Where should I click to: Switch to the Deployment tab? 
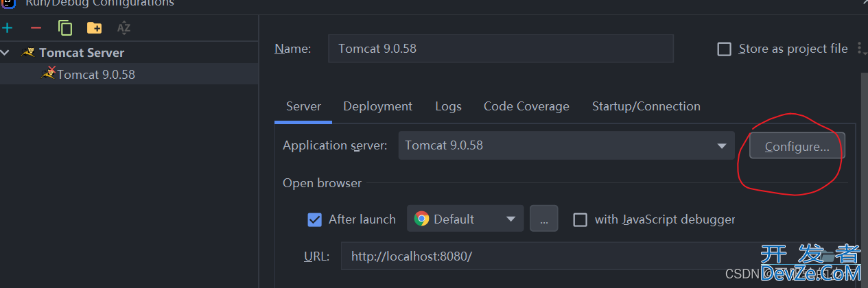tap(378, 106)
